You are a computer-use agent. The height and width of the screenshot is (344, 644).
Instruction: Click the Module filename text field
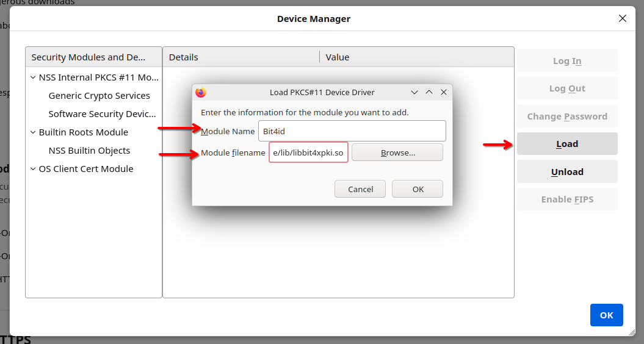pyautogui.click(x=308, y=152)
